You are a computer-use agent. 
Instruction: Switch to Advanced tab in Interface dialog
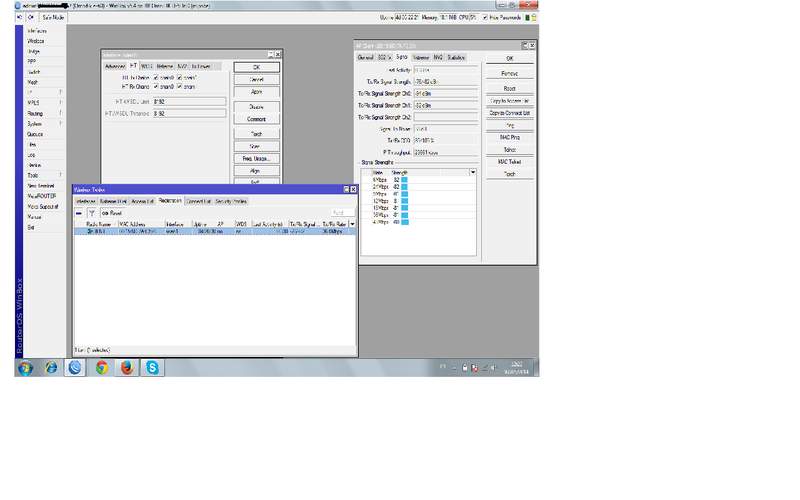(115, 66)
